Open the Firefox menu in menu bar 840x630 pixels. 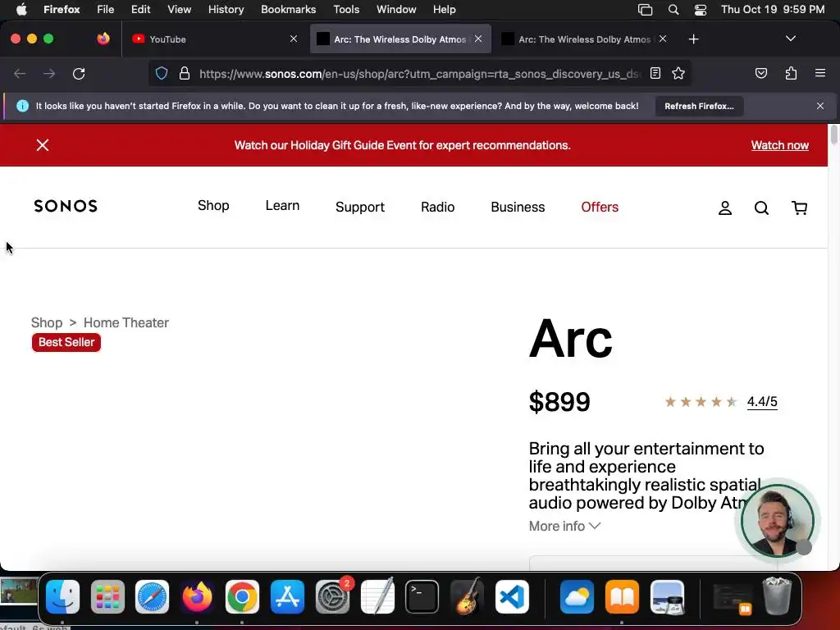62,9
